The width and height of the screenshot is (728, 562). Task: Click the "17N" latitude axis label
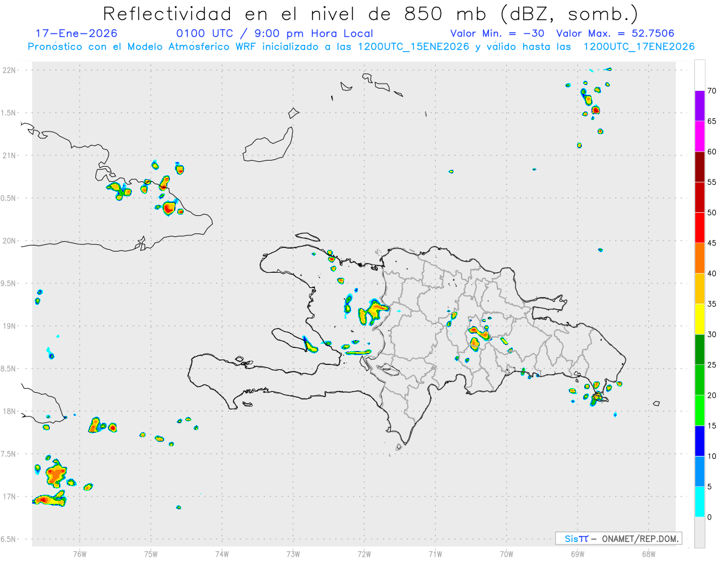[x=9, y=497]
